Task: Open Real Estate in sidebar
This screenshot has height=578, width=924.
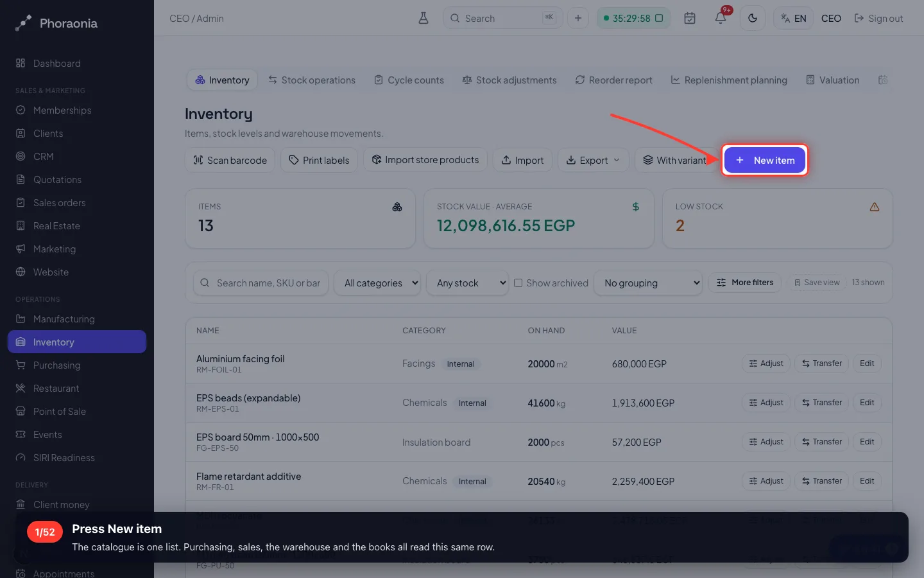Action: point(77,225)
